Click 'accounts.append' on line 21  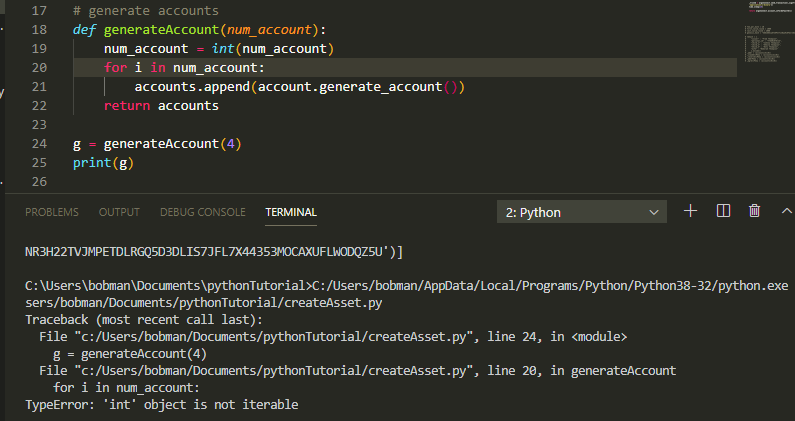pos(192,87)
